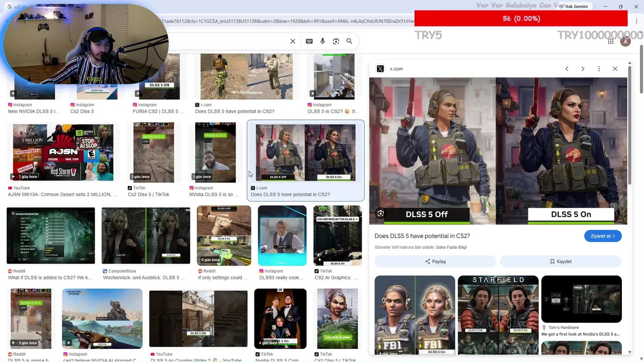The width and height of the screenshot is (644, 362).
Task: Open the Reddit 'What if DLSS is added to CS2' thumbnail
Action: 50,235
